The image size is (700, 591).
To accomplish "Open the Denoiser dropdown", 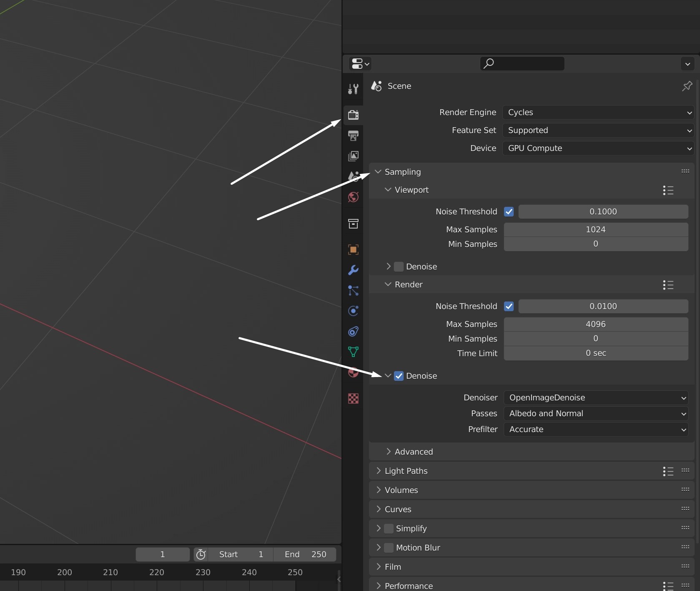I will [x=597, y=397].
